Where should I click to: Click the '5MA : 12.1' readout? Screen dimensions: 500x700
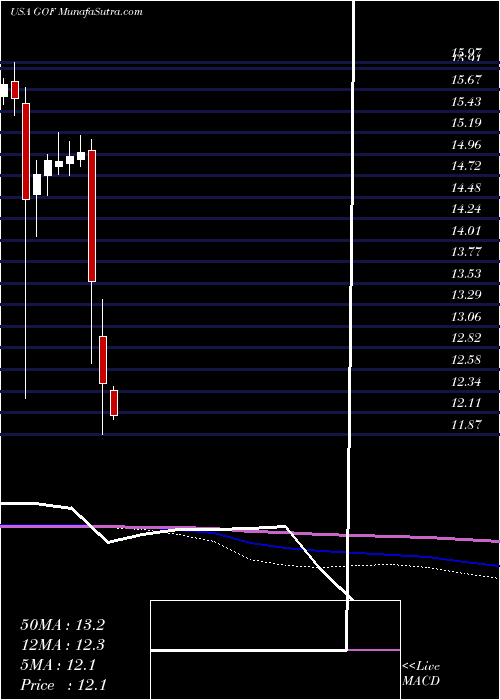(58, 665)
